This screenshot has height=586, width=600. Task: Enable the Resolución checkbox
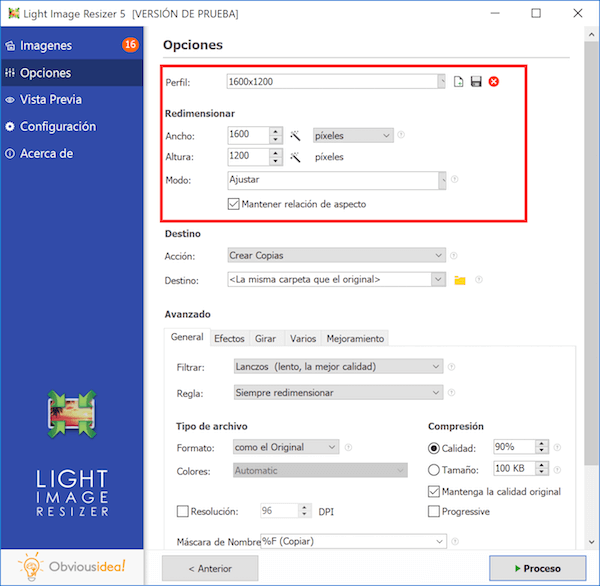[x=183, y=511]
